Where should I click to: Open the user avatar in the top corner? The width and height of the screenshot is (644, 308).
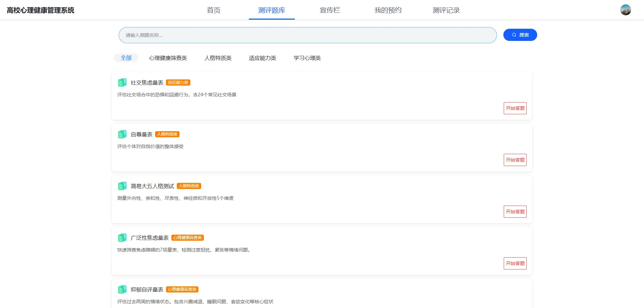[626, 10]
